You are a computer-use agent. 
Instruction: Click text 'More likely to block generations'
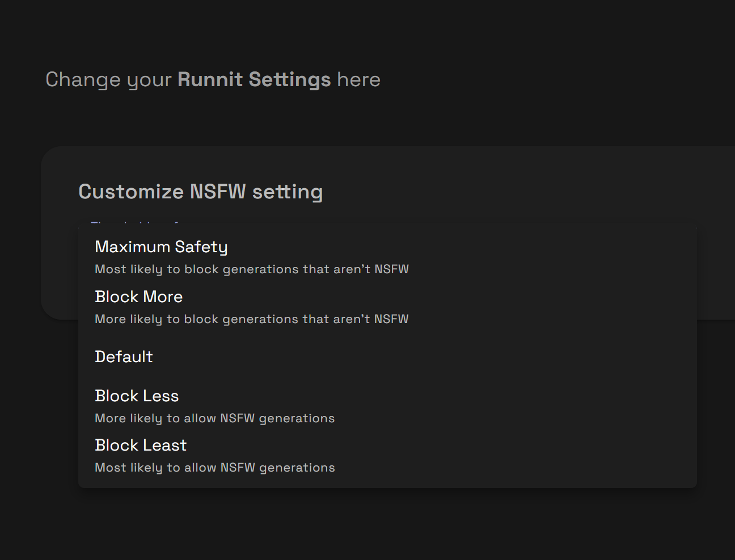click(x=252, y=319)
